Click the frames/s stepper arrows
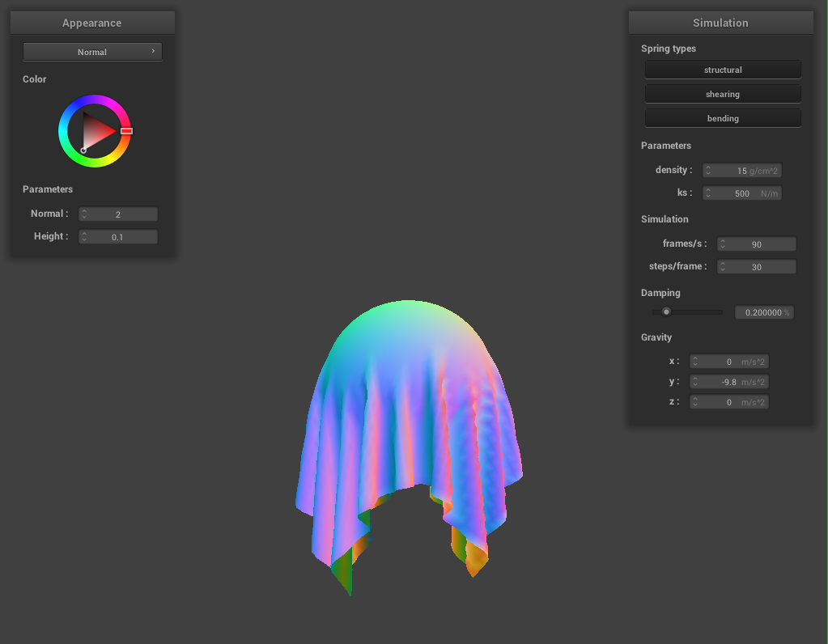This screenshot has width=828, height=644. pos(723,244)
